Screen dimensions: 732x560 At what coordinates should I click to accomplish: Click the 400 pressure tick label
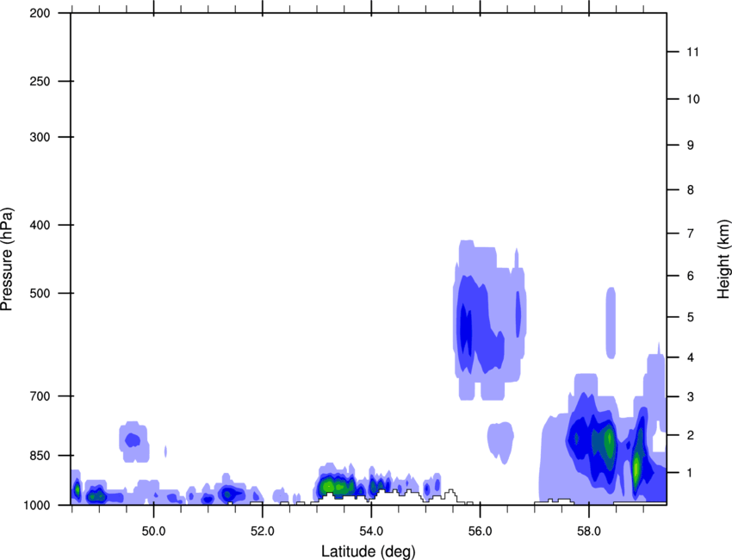40,225
